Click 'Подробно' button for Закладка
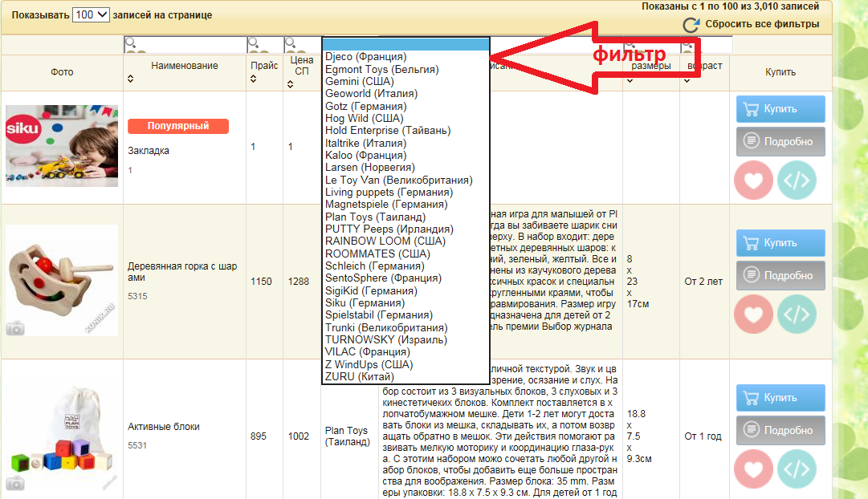 click(x=780, y=142)
